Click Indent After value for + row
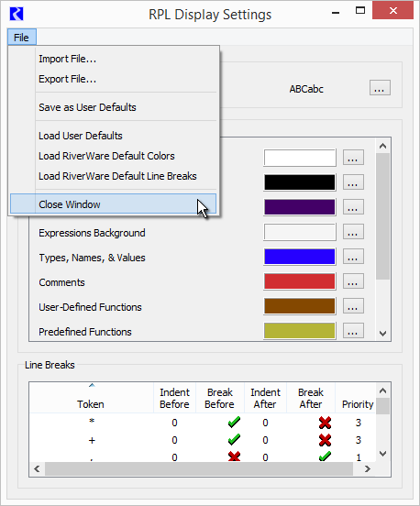 click(x=265, y=440)
